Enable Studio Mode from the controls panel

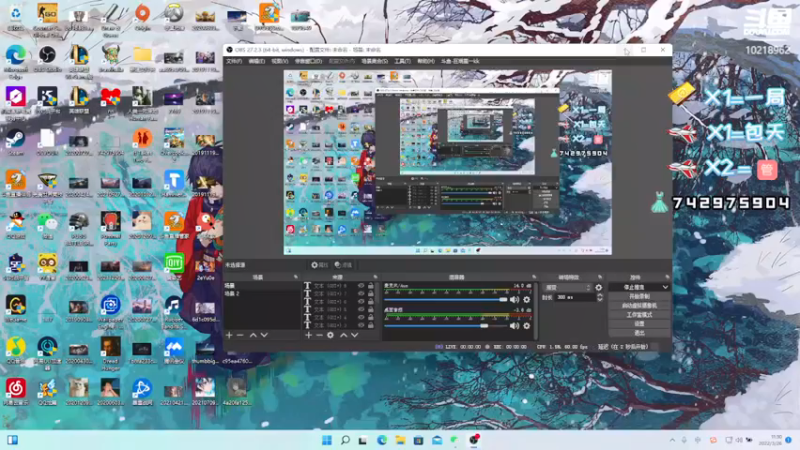pyautogui.click(x=639, y=315)
